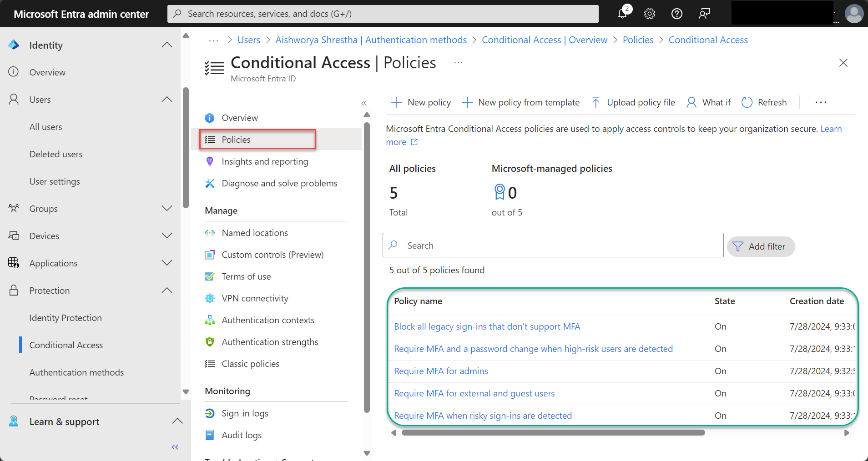Click the VPN connectivity gear icon
The width and height of the screenshot is (868, 461).
point(210,298)
